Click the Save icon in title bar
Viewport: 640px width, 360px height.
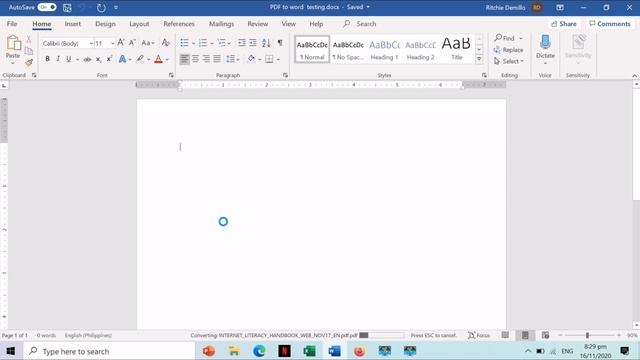[x=67, y=7]
